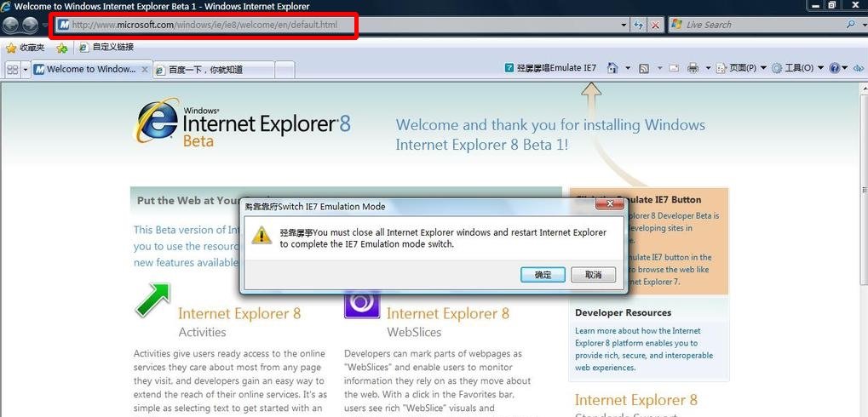Click the RSS feeds icon
The height and width of the screenshot is (417, 868).
[x=645, y=68]
